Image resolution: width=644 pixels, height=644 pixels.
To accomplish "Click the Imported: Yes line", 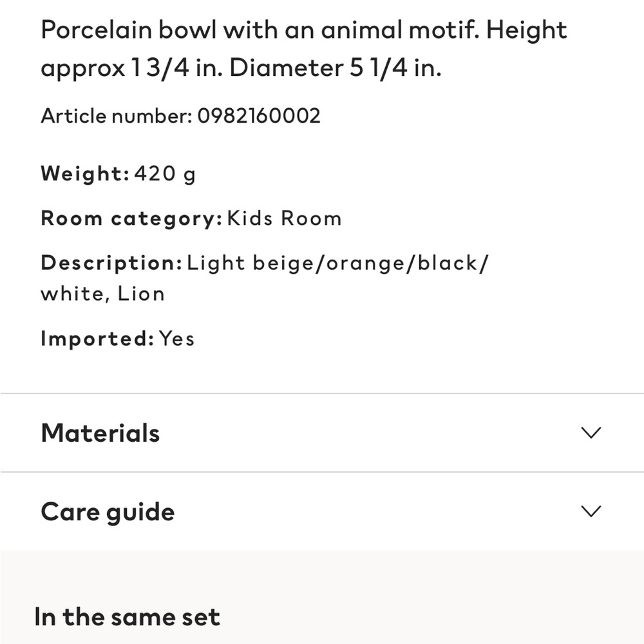I will click(117, 339).
